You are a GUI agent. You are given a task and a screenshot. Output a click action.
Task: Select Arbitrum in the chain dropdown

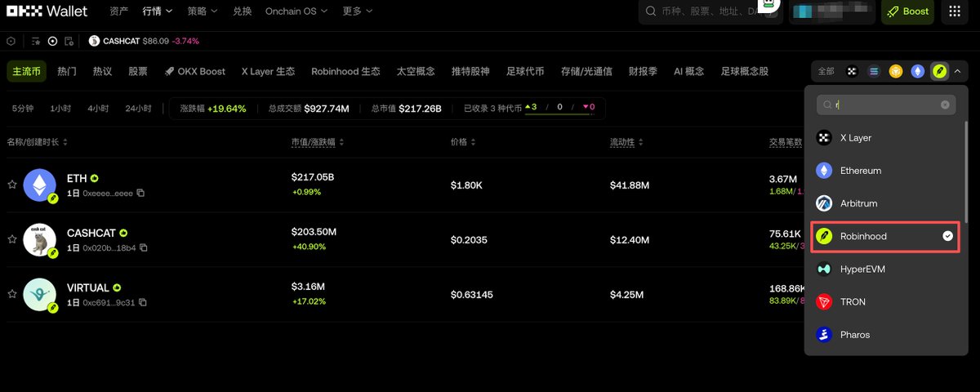tap(884, 203)
